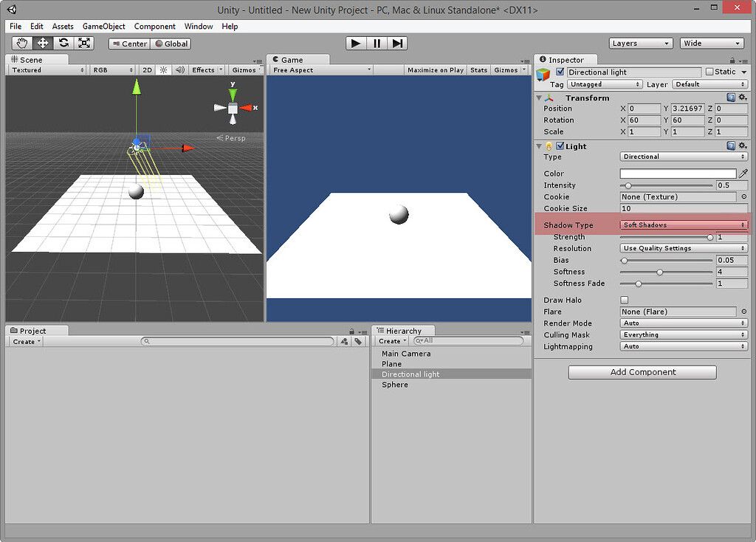Viewport: 756px width, 542px height.
Task: Open Light component gear menu
Action: 743,145
